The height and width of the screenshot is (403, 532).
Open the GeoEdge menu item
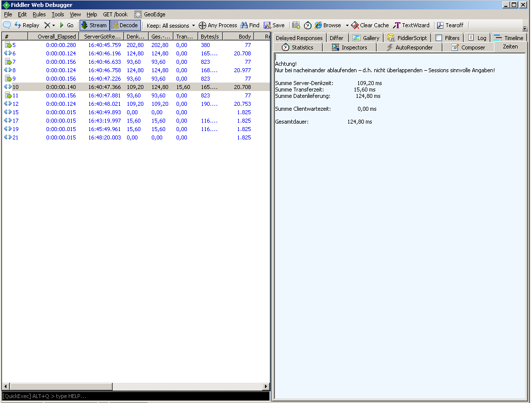(150, 14)
